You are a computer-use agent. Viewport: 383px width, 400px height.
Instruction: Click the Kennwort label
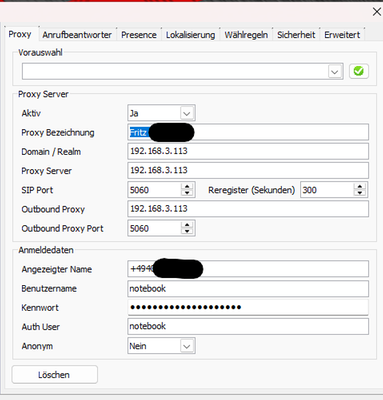(x=40, y=308)
